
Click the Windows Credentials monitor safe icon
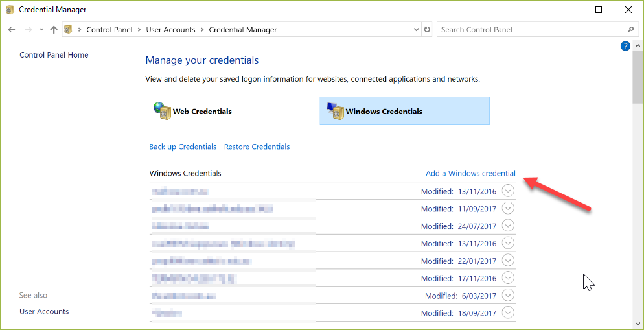(x=335, y=111)
